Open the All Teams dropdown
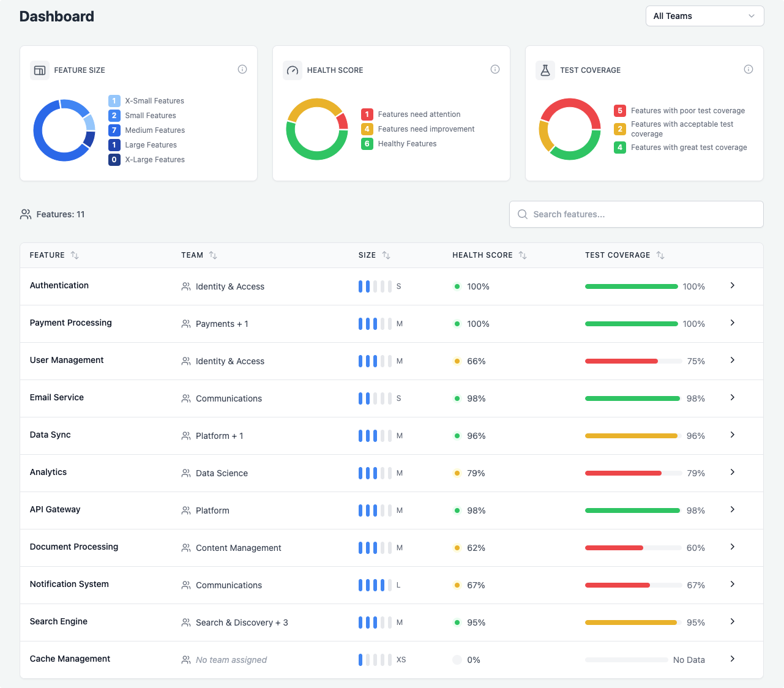 point(704,16)
